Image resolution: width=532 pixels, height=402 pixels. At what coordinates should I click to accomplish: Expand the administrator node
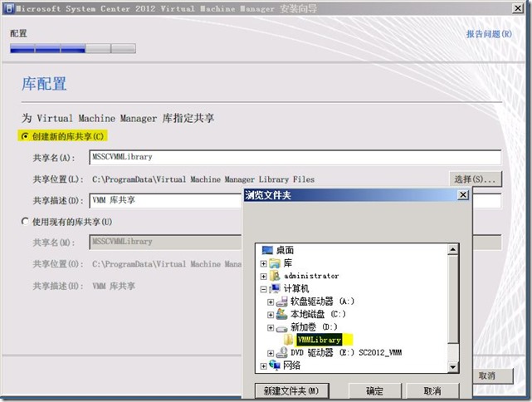(x=264, y=277)
